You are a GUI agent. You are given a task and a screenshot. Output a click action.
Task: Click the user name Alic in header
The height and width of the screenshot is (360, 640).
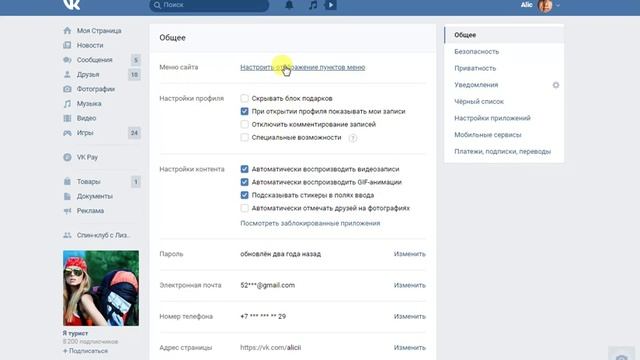[x=527, y=5]
